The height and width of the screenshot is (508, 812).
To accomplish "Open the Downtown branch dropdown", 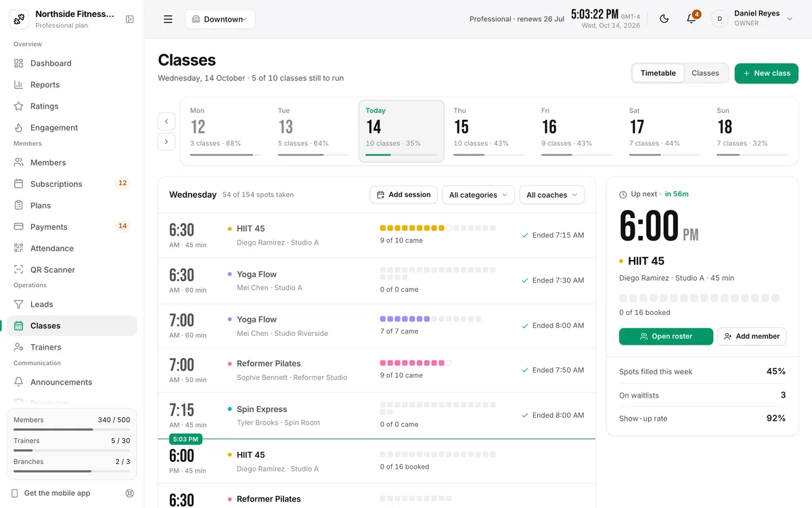I will pyautogui.click(x=220, y=19).
